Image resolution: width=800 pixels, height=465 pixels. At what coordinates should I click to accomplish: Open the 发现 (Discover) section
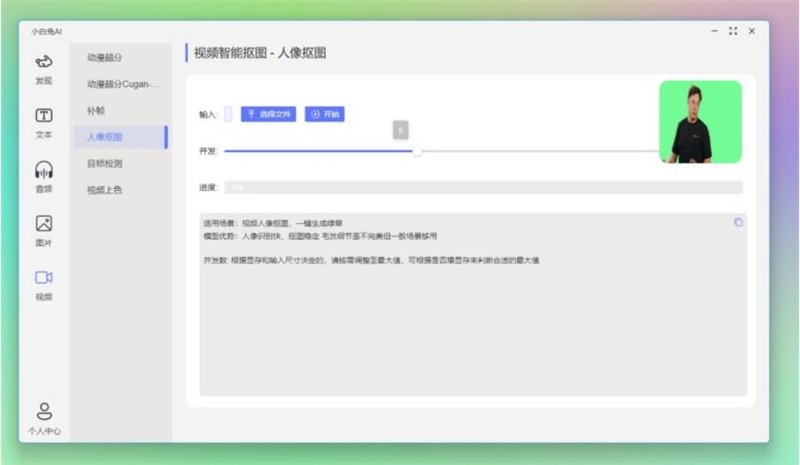[x=44, y=69]
